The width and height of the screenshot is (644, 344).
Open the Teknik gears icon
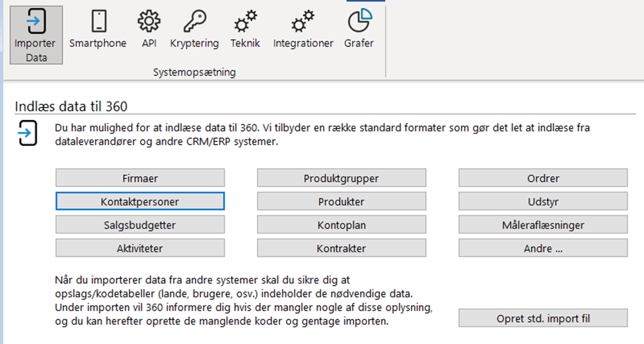click(x=245, y=21)
